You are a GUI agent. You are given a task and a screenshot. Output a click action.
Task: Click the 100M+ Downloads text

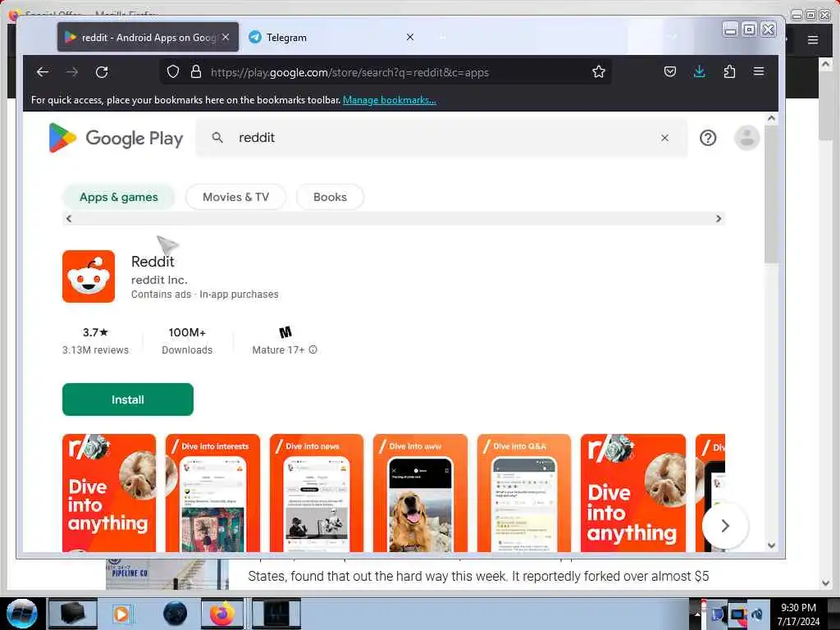pyautogui.click(x=187, y=340)
